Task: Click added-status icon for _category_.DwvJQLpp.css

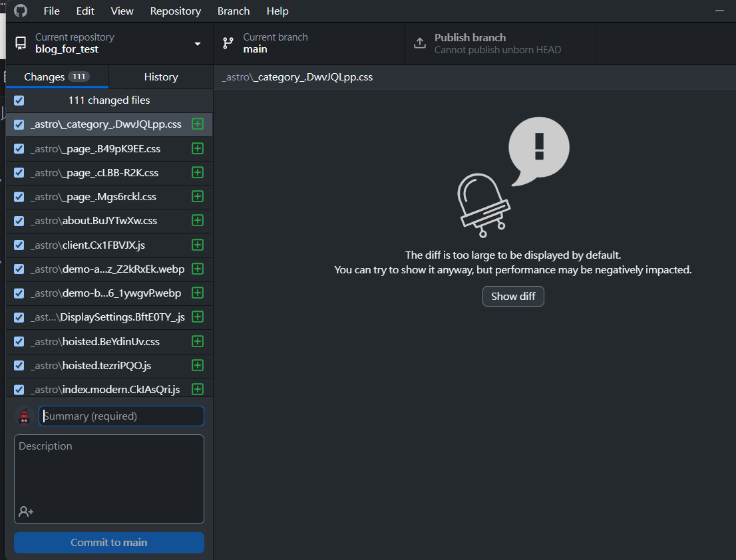Action: coord(198,124)
